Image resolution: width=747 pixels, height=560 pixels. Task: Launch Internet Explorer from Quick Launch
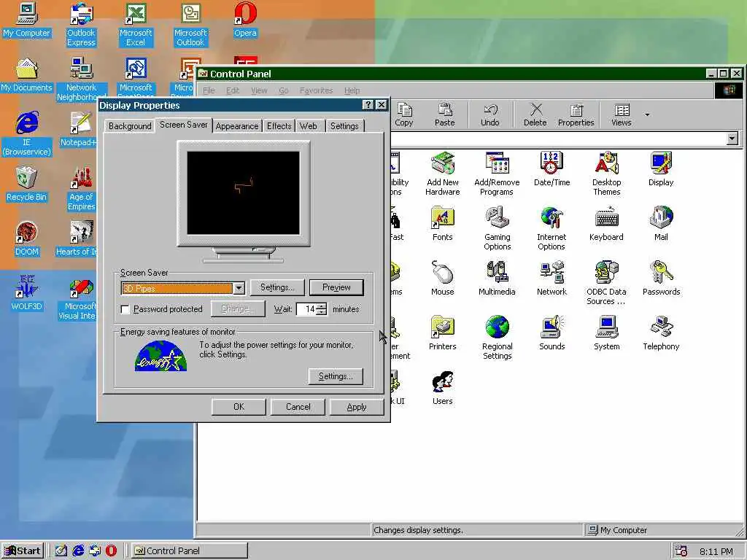coord(78,551)
